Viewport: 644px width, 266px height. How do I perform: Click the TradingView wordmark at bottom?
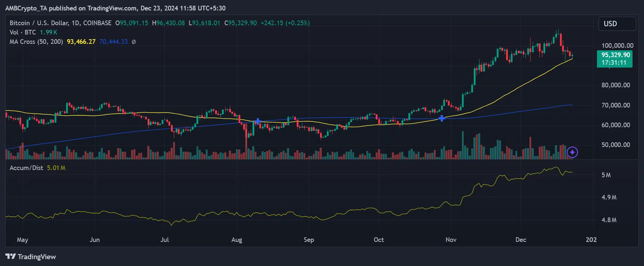click(x=37, y=257)
